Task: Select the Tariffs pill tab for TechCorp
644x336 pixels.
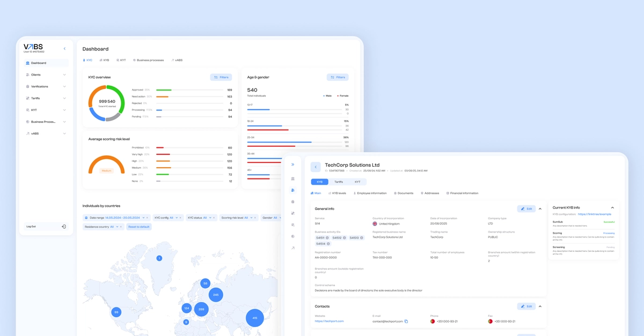Action: (x=339, y=182)
